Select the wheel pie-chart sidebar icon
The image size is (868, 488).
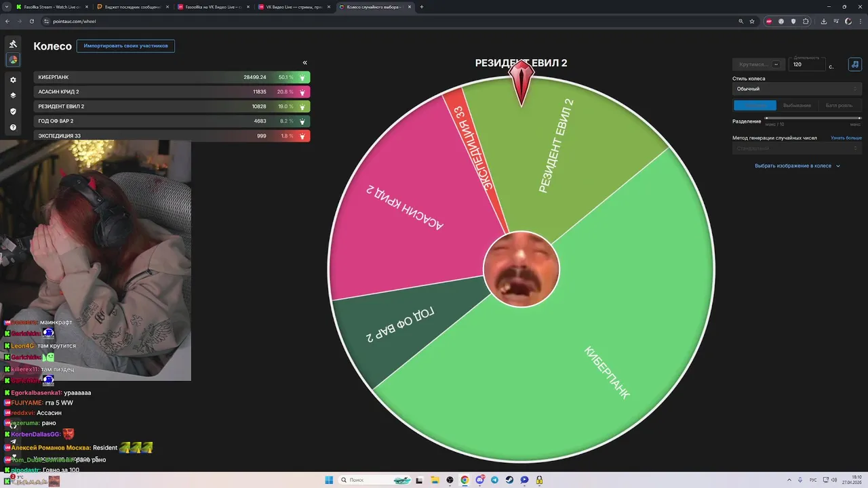(x=13, y=60)
